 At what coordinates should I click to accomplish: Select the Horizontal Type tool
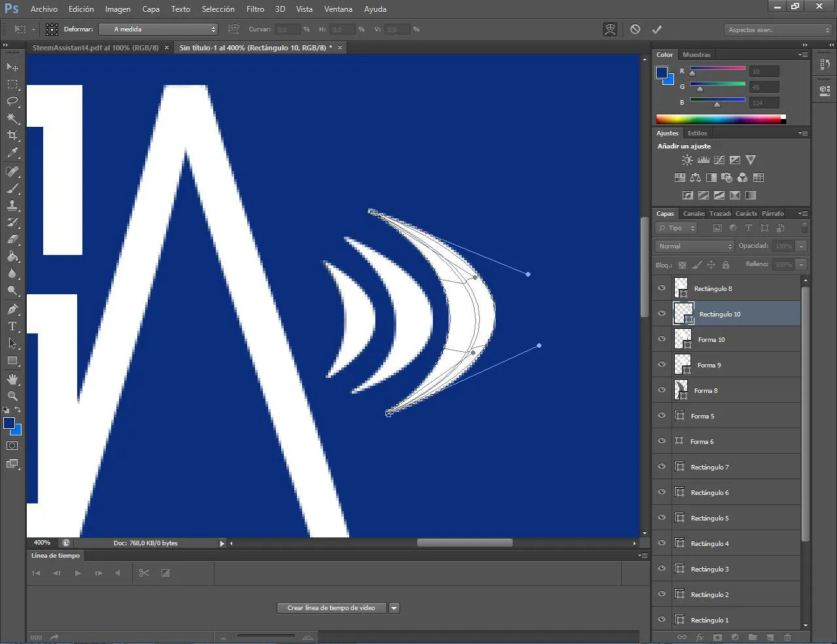click(12, 326)
